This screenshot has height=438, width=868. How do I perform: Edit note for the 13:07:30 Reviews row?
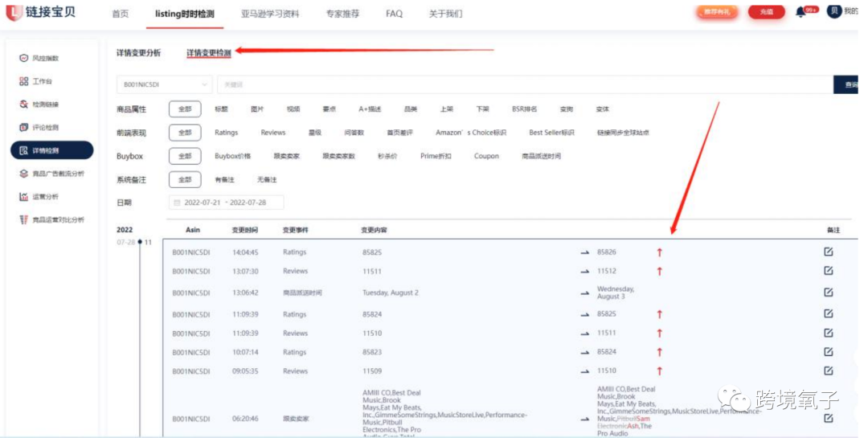(828, 271)
